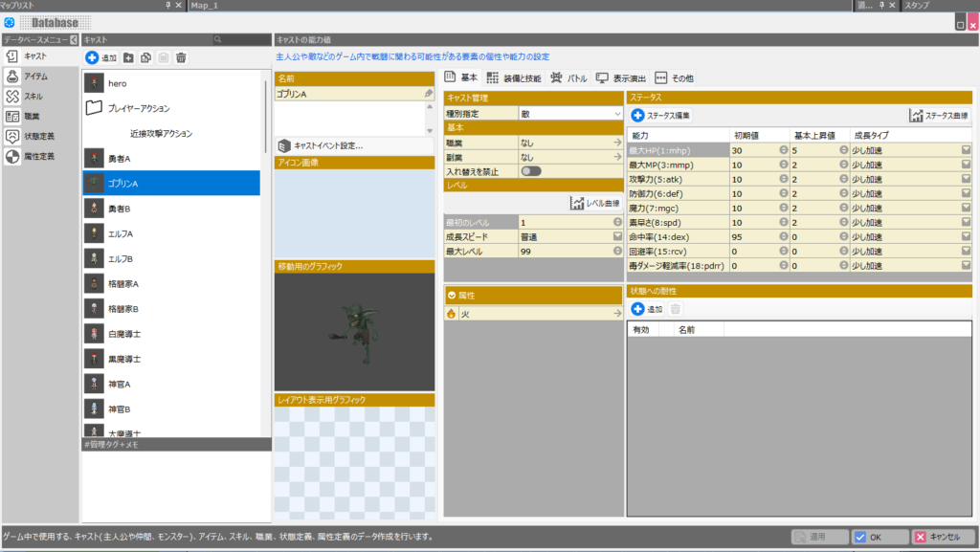
Task: Click the add folder icon in cast toolbar
Action: tap(129, 58)
